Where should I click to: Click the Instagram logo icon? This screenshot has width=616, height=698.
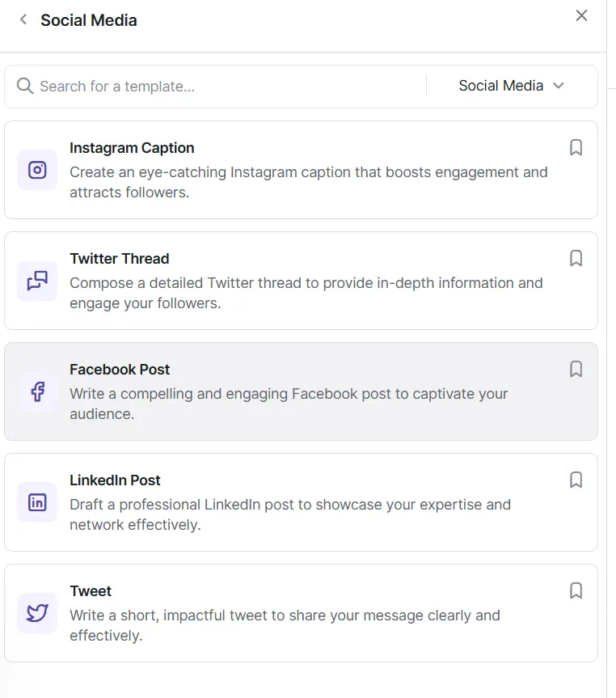(37, 170)
